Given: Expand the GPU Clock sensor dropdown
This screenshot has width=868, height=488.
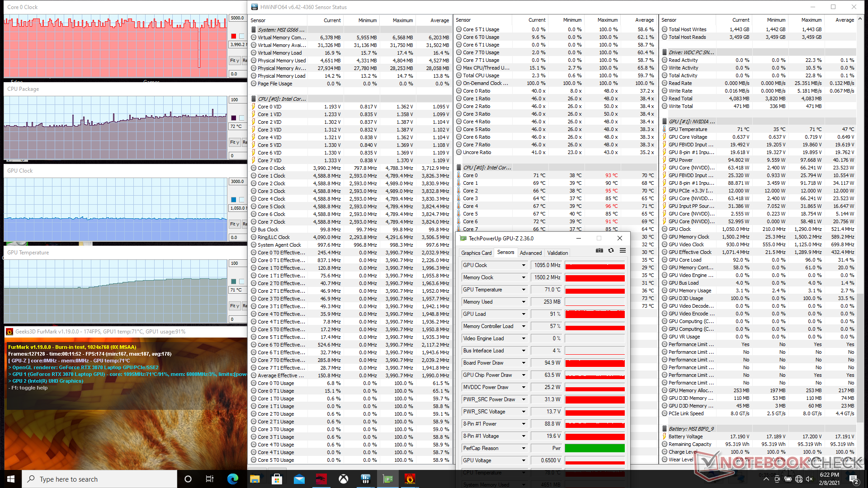Looking at the screenshot, I should tap(524, 265).
